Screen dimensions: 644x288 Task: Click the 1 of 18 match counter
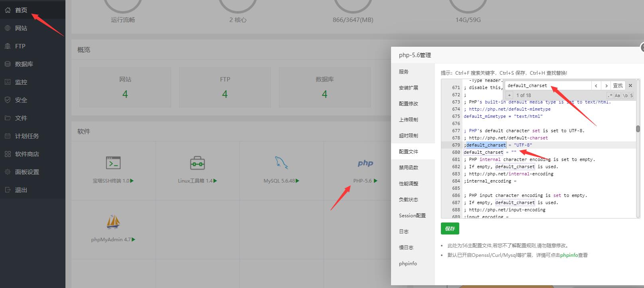click(523, 95)
